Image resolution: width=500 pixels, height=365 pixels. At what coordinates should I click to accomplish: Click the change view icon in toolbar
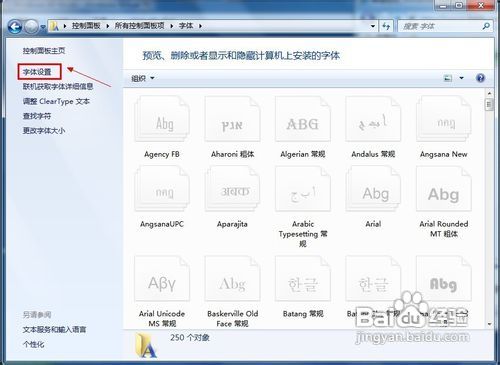pos(448,78)
